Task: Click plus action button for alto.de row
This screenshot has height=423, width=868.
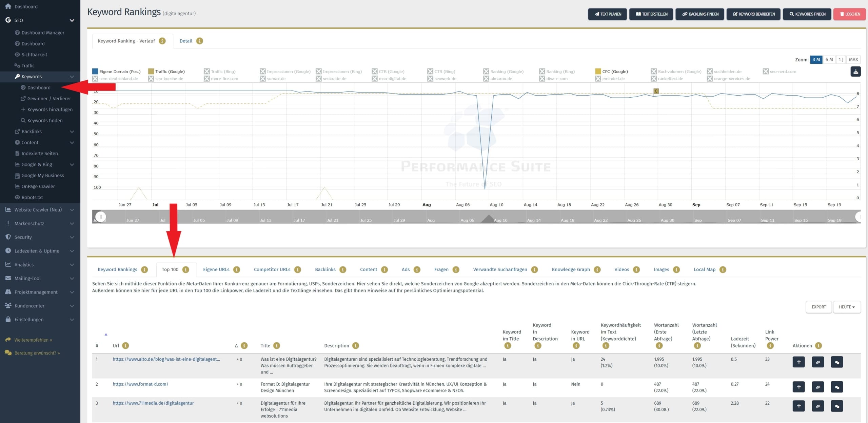Action: tap(798, 362)
